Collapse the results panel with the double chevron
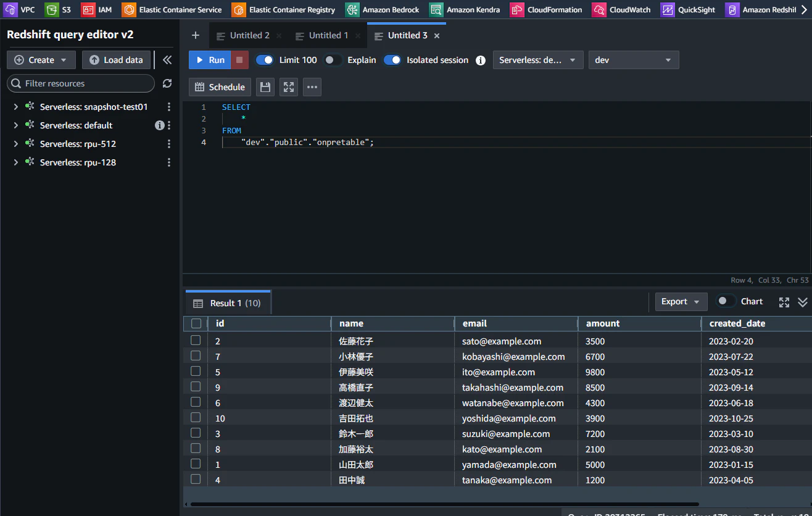This screenshot has height=516, width=812. click(x=803, y=302)
